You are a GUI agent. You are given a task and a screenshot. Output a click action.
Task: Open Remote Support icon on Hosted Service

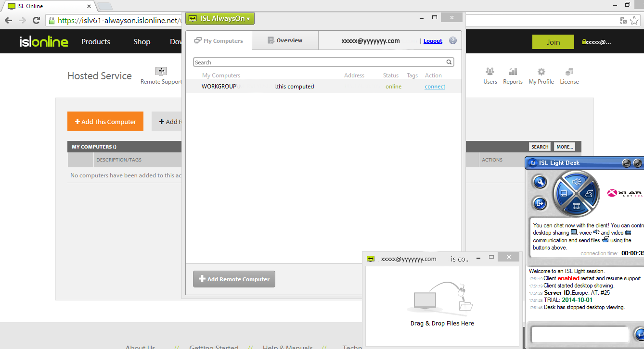pyautogui.click(x=161, y=75)
